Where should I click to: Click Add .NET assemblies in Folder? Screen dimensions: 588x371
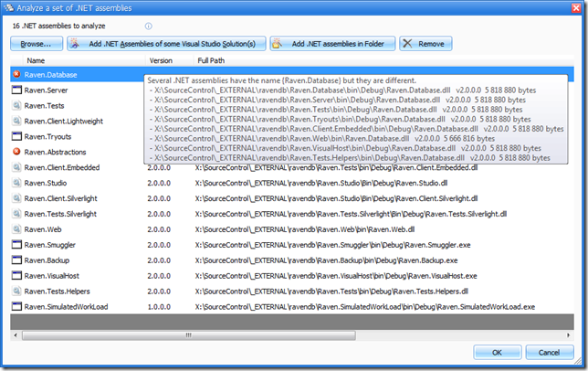tap(332, 44)
